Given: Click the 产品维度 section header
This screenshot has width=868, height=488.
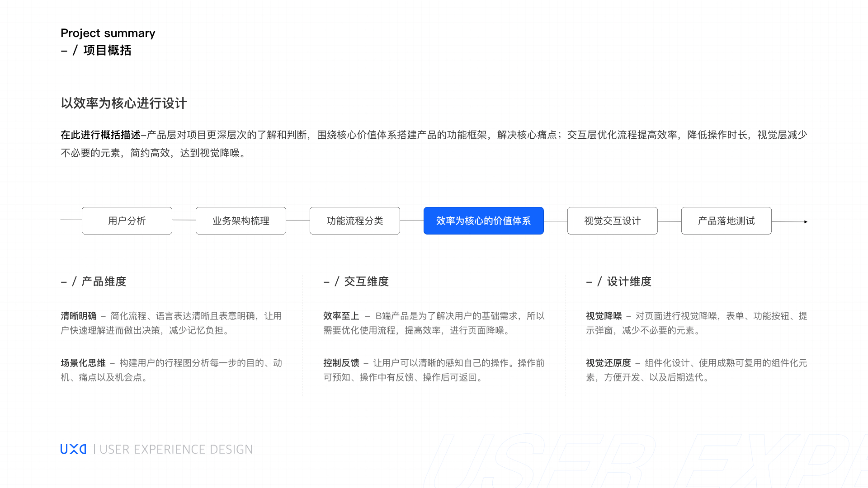Looking at the screenshot, I should (x=94, y=281).
